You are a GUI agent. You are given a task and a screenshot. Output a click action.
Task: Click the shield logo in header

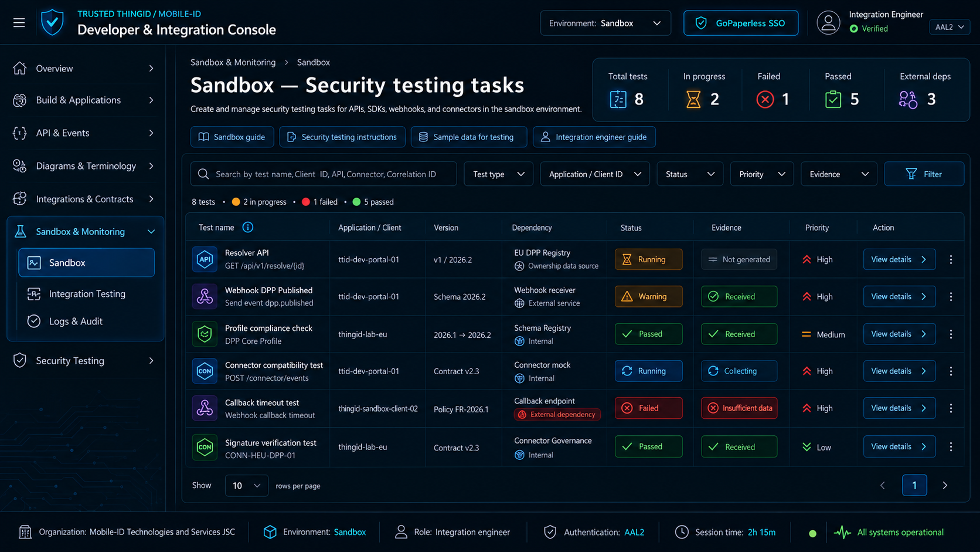(x=52, y=22)
